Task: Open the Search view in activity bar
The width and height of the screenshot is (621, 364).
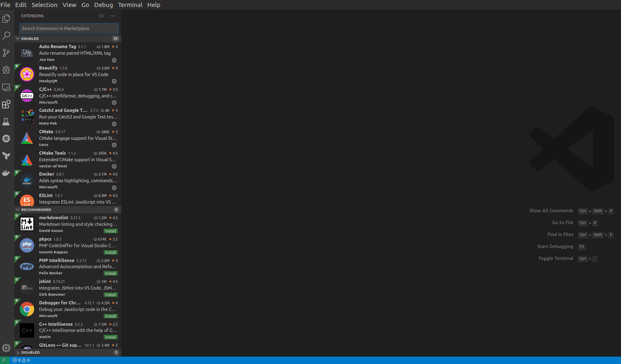Action: pyautogui.click(x=6, y=36)
